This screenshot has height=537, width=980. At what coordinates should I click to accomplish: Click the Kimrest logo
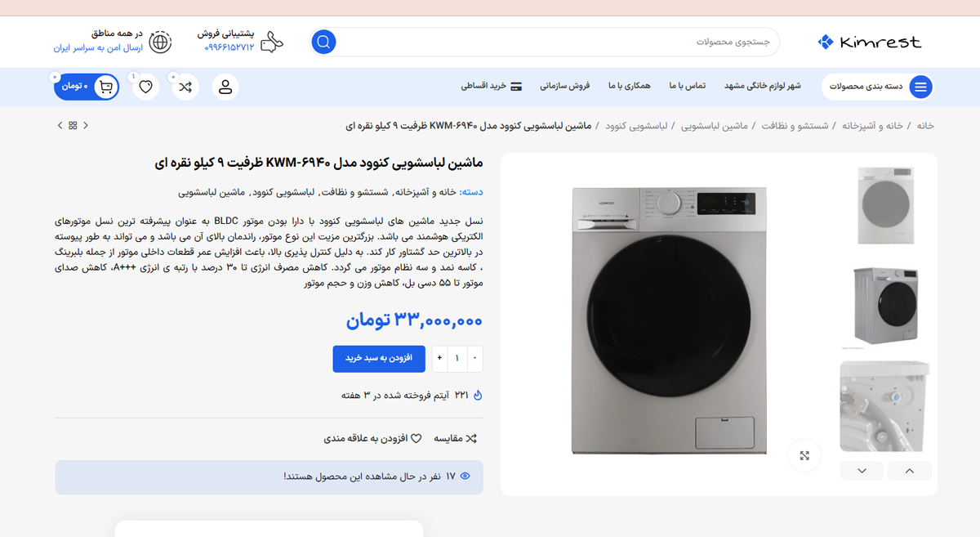pyautogui.click(x=869, y=42)
